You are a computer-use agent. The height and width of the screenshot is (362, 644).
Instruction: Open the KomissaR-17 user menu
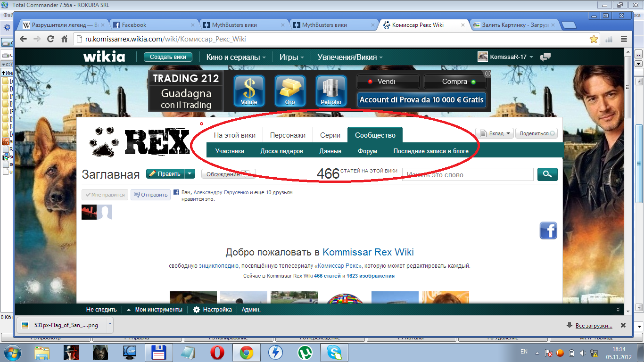[x=505, y=57]
